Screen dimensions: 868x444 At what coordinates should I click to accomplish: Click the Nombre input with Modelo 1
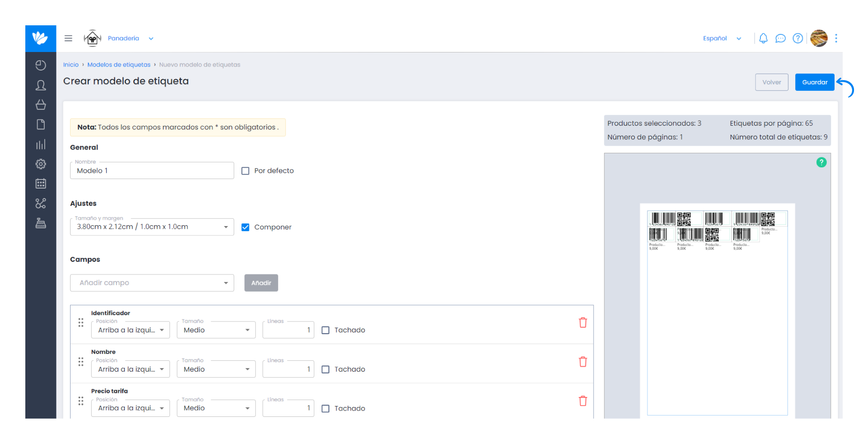click(152, 170)
